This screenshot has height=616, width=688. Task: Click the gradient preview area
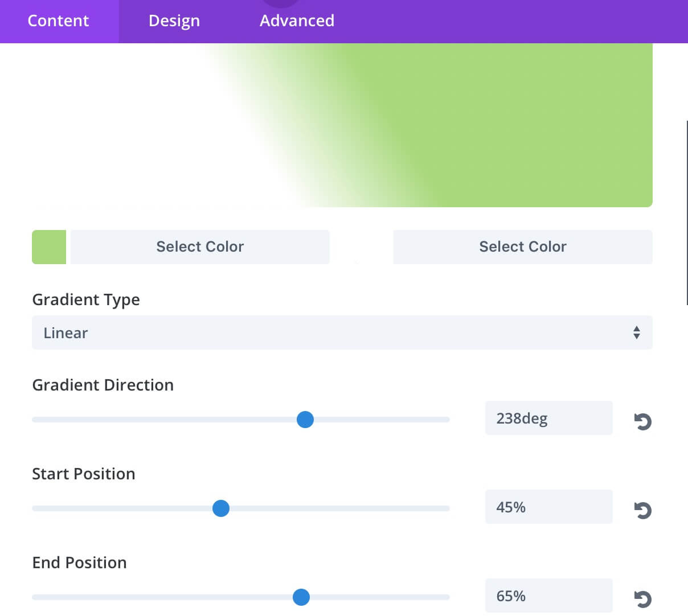pos(342,125)
